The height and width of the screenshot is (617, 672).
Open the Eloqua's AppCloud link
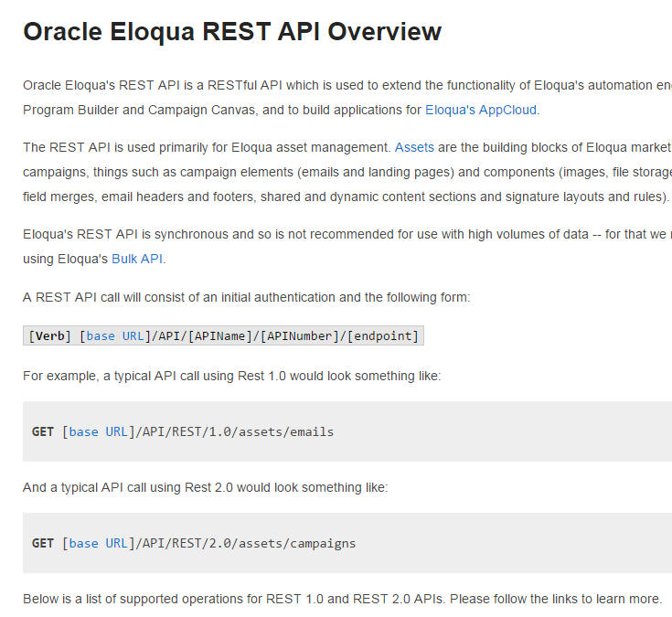point(481,110)
